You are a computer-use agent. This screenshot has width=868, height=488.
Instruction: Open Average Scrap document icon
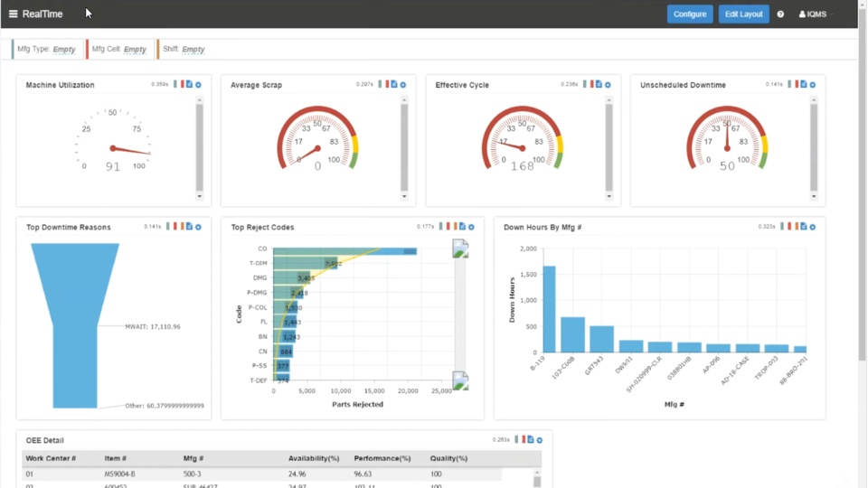coord(394,84)
